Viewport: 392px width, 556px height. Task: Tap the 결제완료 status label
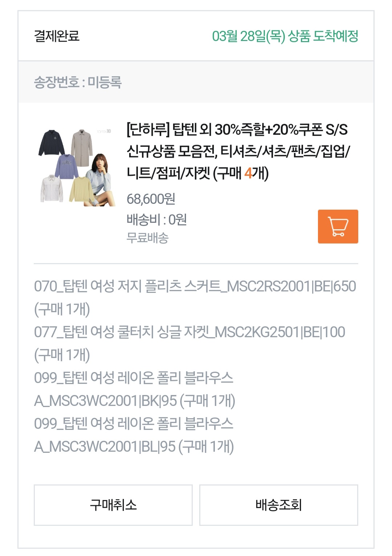click(x=57, y=36)
